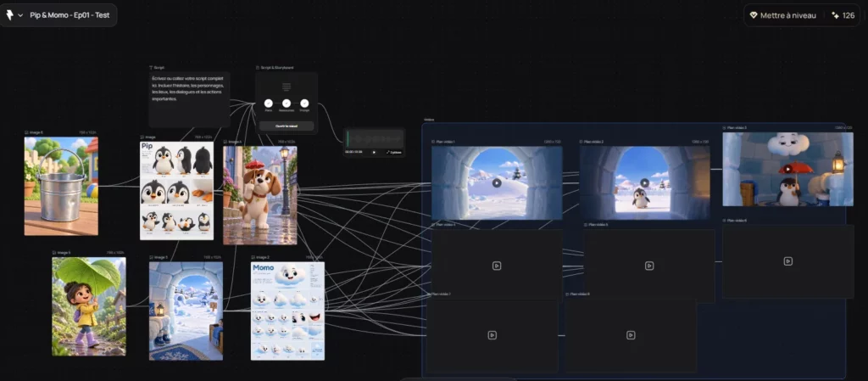Click the document lines icon in storyboard node
The height and width of the screenshot is (381, 868).
pyautogui.click(x=287, y=87)
